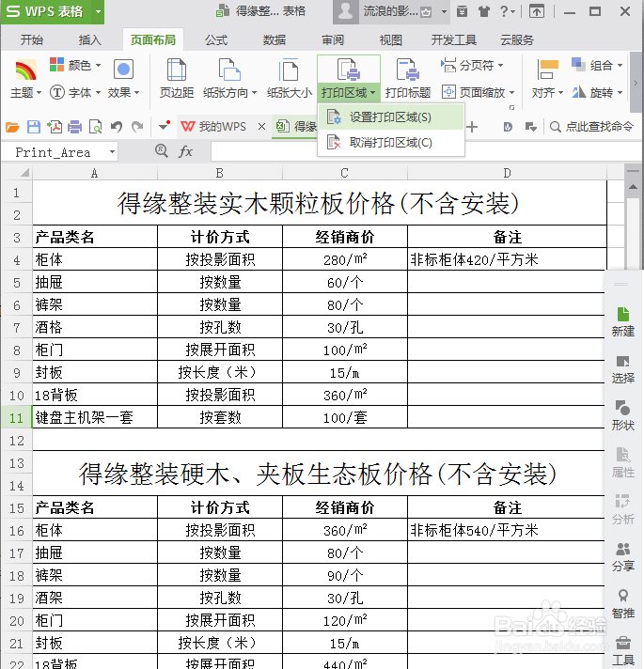Click the undo arrow icon
Screen dimensions: 644x669
pos(116,127)
